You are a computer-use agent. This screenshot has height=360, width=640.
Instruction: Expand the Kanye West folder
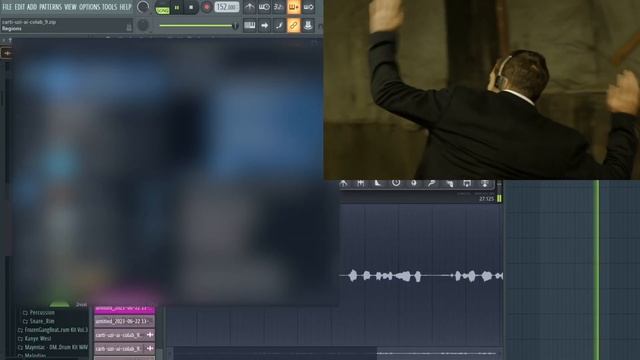point(35,338)
